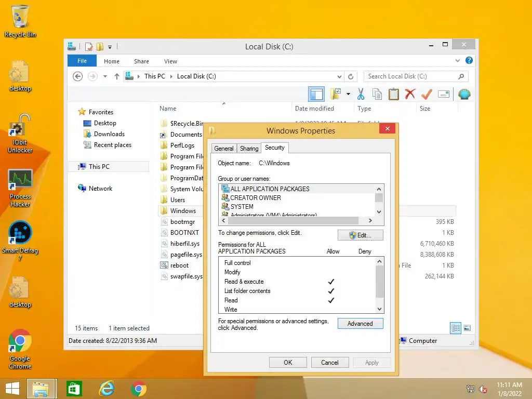Click the Search Local Disk (C:) field

point(416,76)
